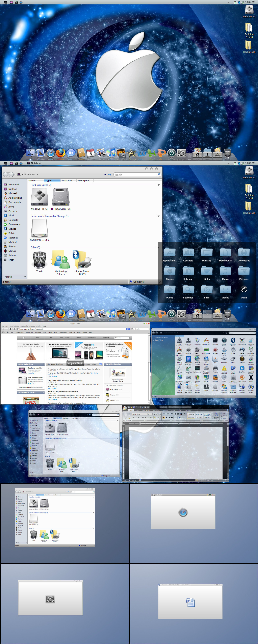Open the RSS dropdown in Safari bookmarks bar
This screenshot has width=258, height=644.
(x=12, y=332)
